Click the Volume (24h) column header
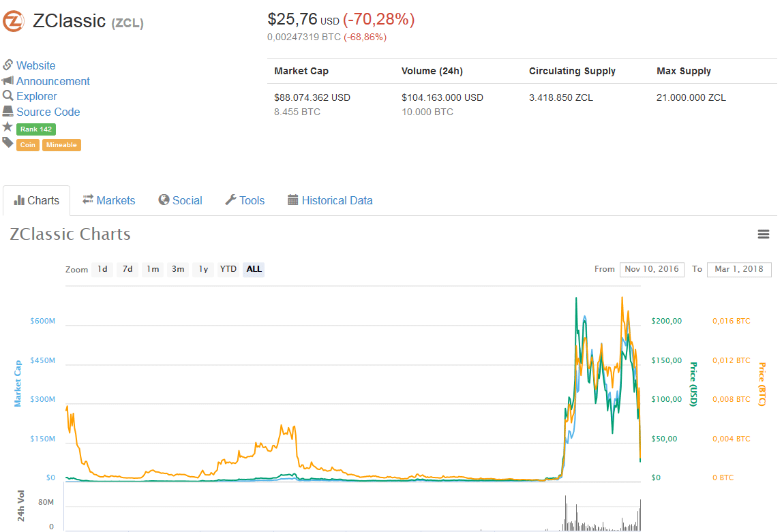Viewport: 782px width, 532px height. (432, 71)
